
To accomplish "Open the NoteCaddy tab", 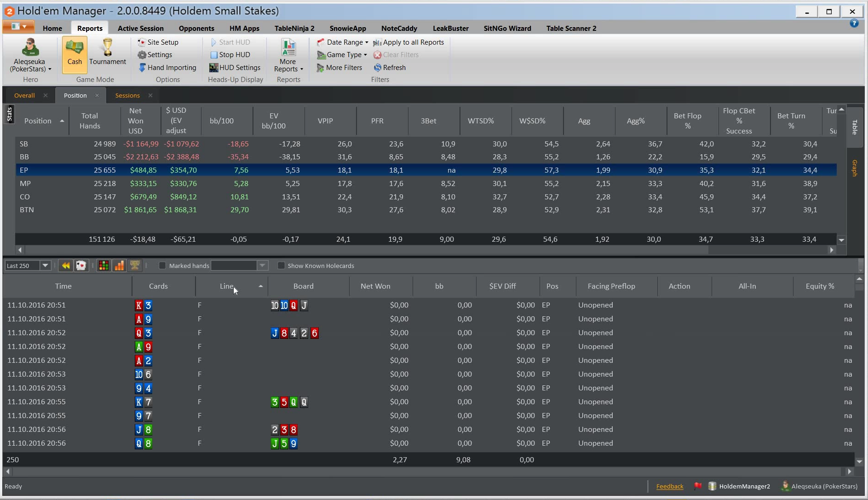I will click(399, 29).
